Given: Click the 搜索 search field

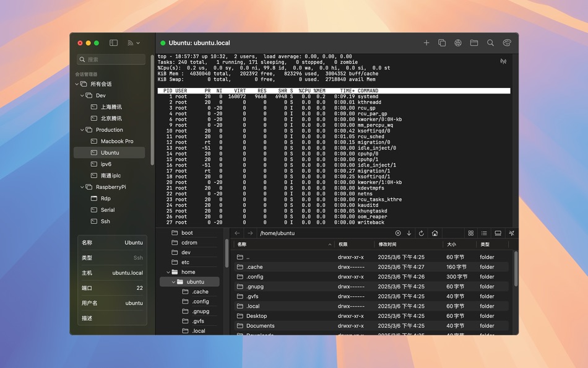Looking at the screenshot, I should [111, 59].
